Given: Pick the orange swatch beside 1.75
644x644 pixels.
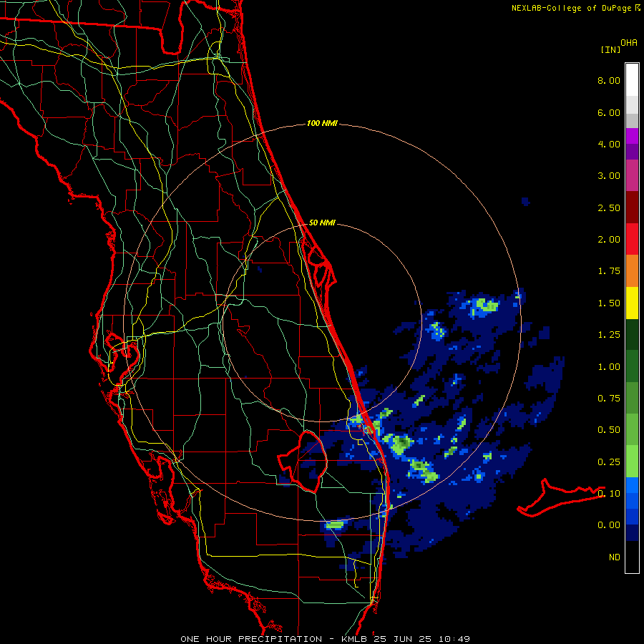Looking at the screenshot, I should (632, 271).
